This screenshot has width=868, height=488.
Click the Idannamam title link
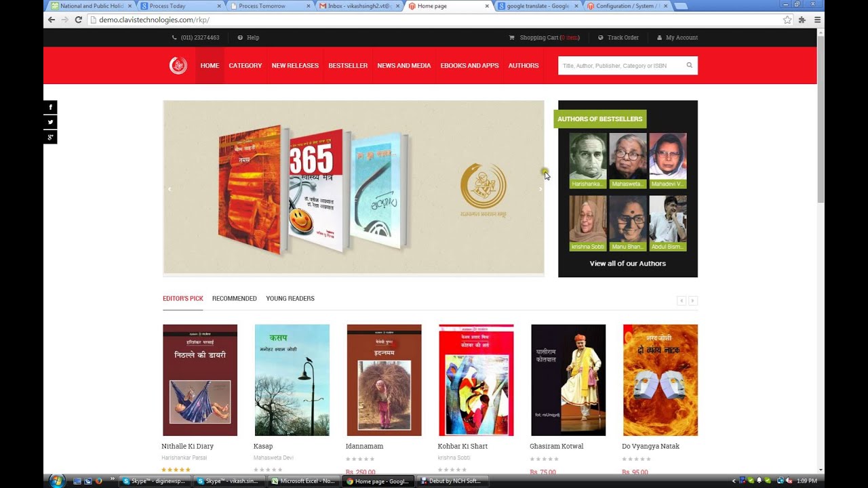click(365, 446)
